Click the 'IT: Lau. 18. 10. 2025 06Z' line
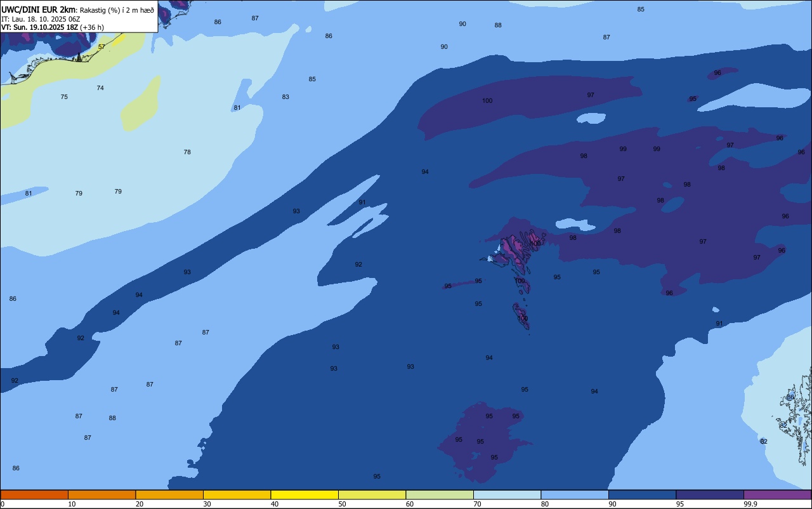 tap(40, 19)
